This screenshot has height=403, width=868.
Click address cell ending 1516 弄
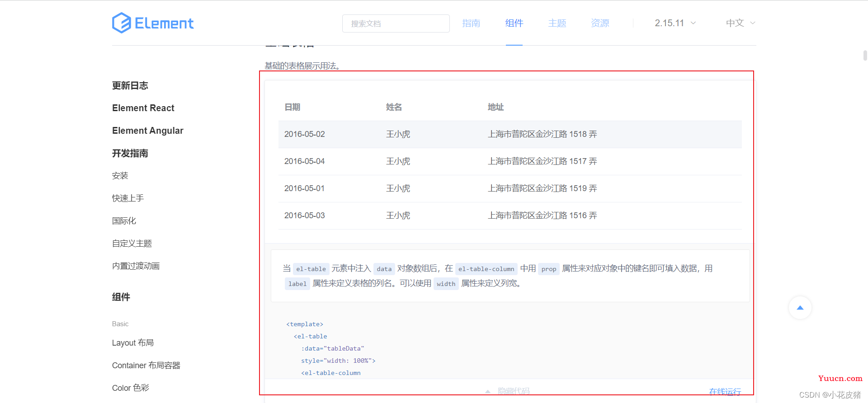pos(542,216)
